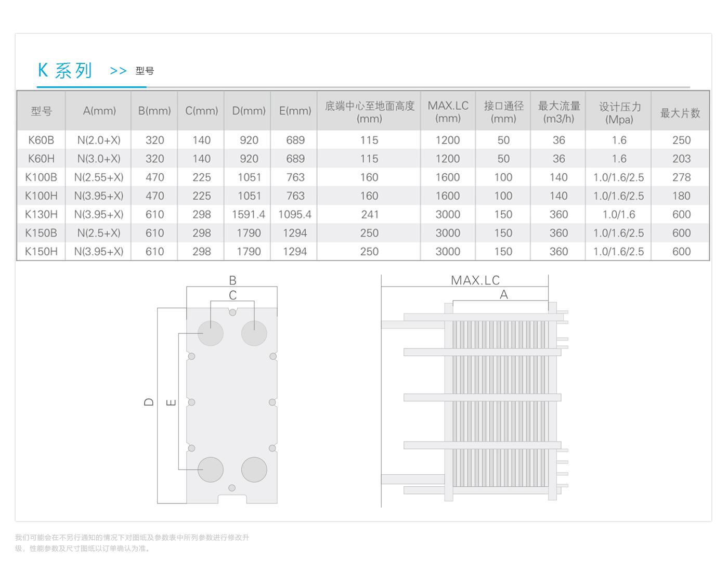Click the A dimension label on side-view drawing

503,295
